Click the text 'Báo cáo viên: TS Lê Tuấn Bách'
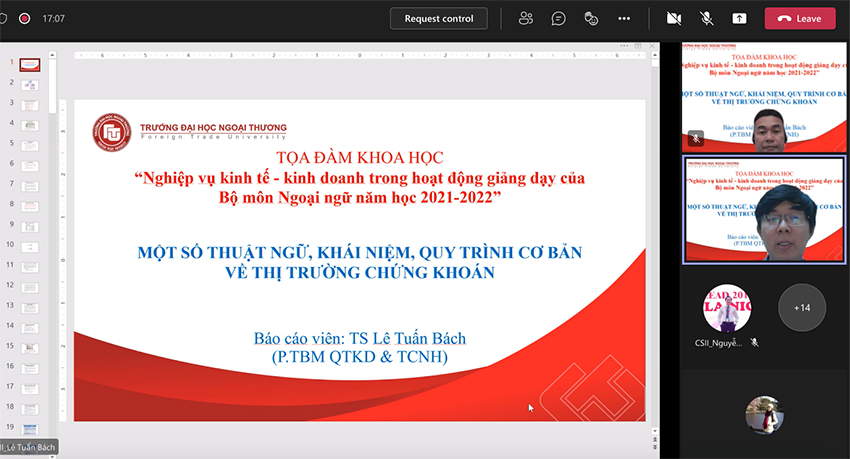Screen dimensions: 850x459 [359, 338]
